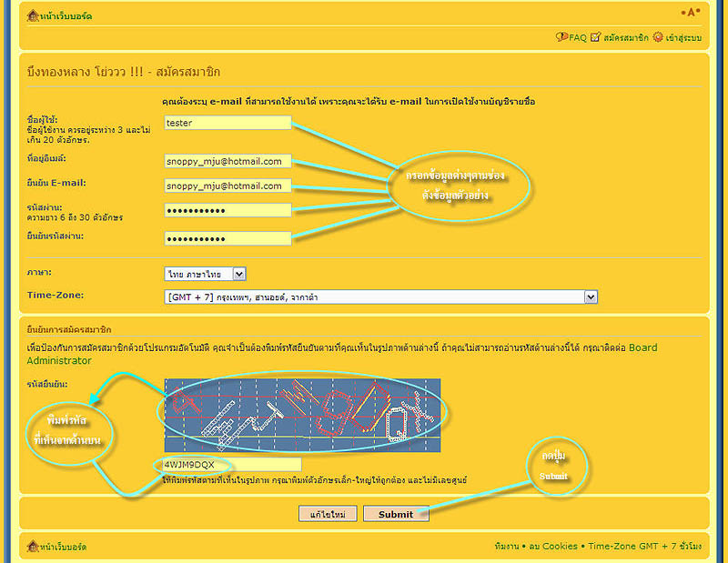Click the FAQ speech bubble icon
728x563 pixels.
point(561,36)
